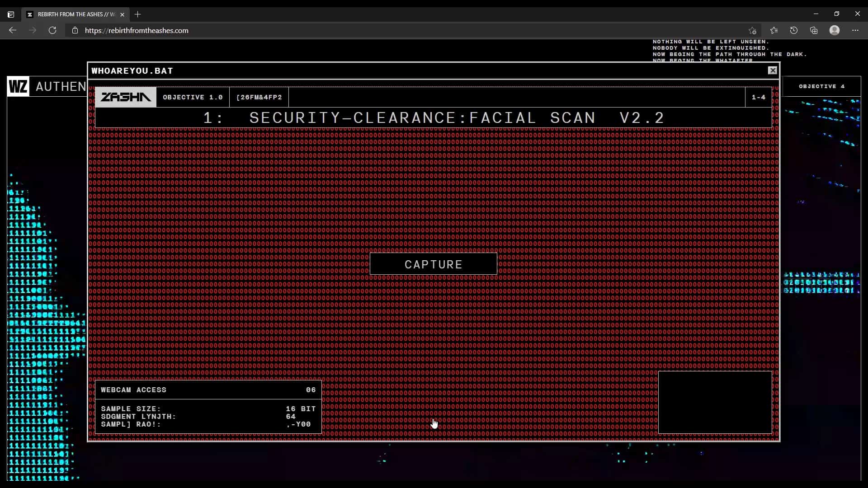This screenshot has height=488, width=868.
Task: Click the facial scan title banner
Action: [433, 118]
